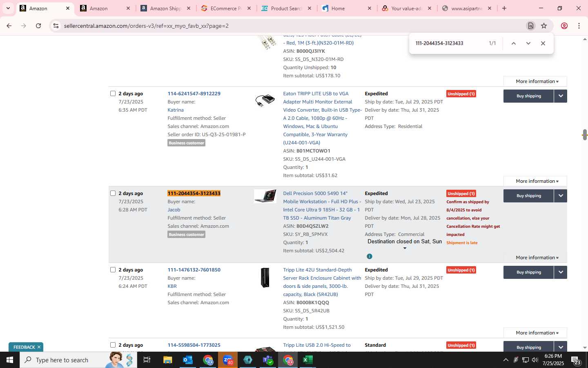
Task: Switch to the www.asipartner tab
Action: click(x=466, y=8)
